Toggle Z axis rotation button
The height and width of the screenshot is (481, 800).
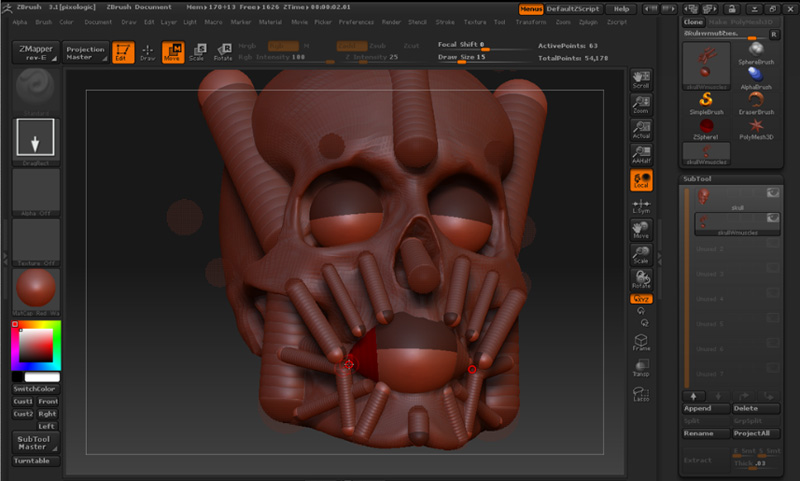coord(644,322)
